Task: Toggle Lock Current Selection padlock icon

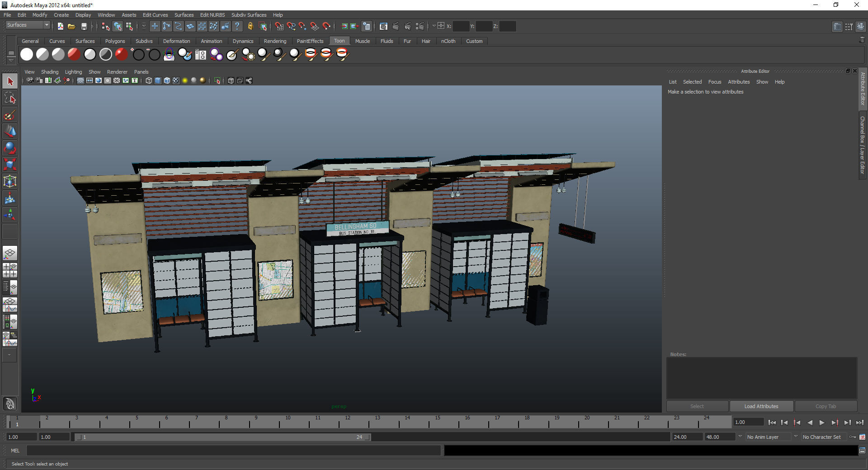Action: coord(250,26)
